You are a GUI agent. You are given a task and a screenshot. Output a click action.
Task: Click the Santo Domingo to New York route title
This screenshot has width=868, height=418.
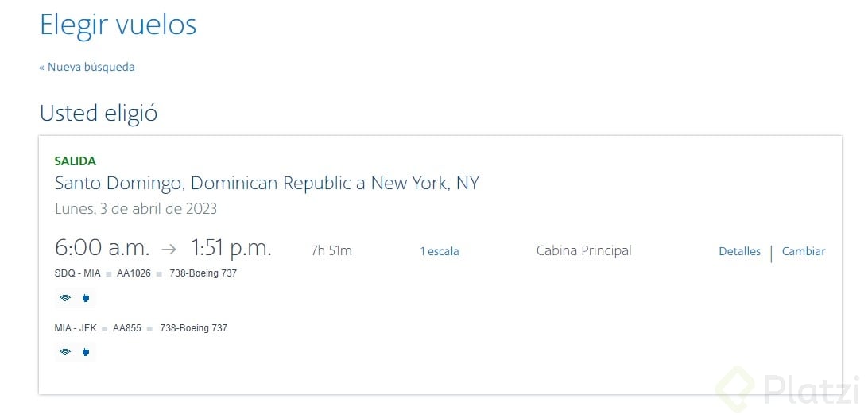point(266,184)
